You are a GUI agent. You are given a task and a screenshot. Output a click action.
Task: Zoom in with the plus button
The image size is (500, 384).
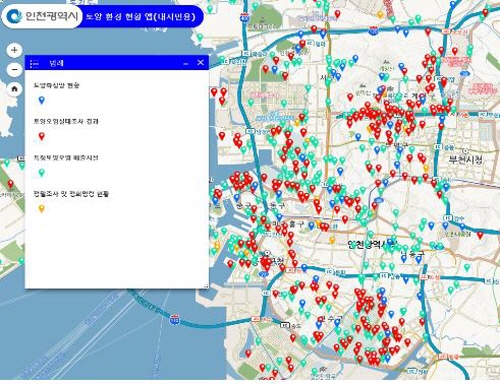click(x=14, y=50)
